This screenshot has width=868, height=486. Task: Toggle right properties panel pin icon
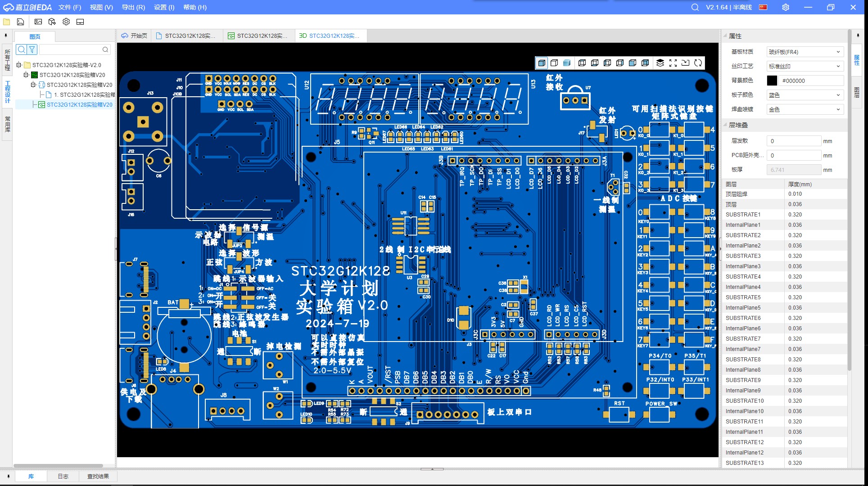point(858,35)
